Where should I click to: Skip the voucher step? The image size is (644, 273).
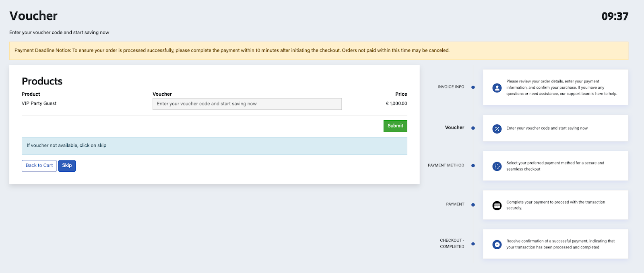tap(67, 166)
